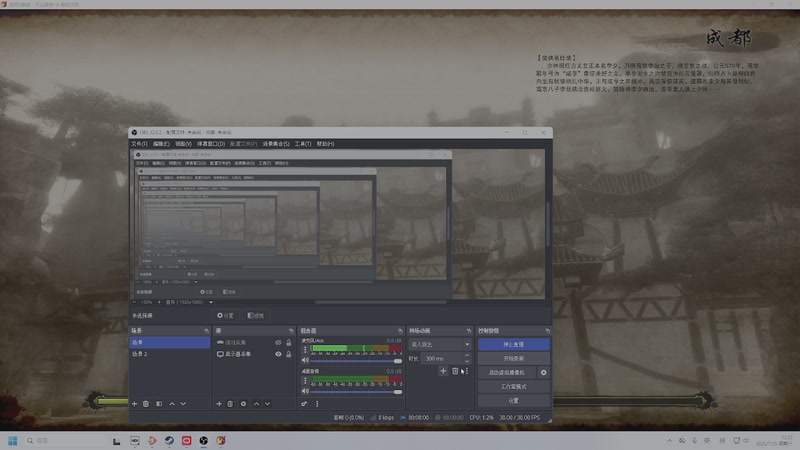Move scene down arrow in Scenes panel
This screenshot has height=450, width=800.
183,404
